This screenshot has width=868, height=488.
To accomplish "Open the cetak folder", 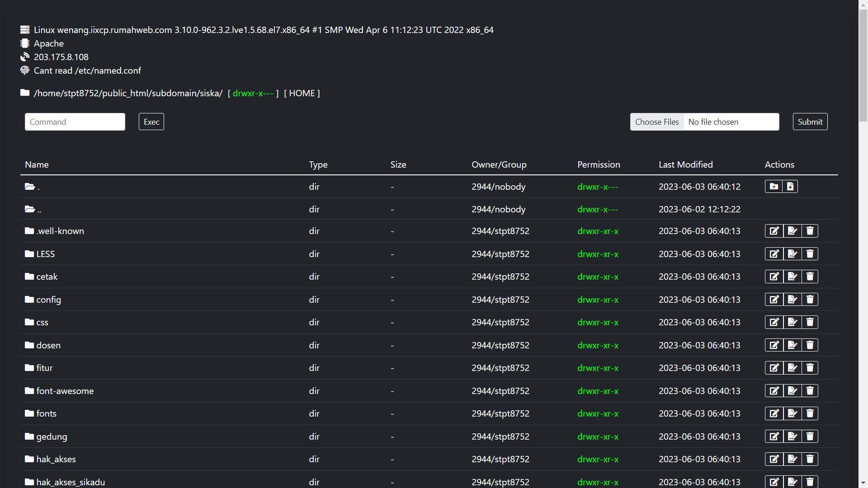I will coord(47,277).
